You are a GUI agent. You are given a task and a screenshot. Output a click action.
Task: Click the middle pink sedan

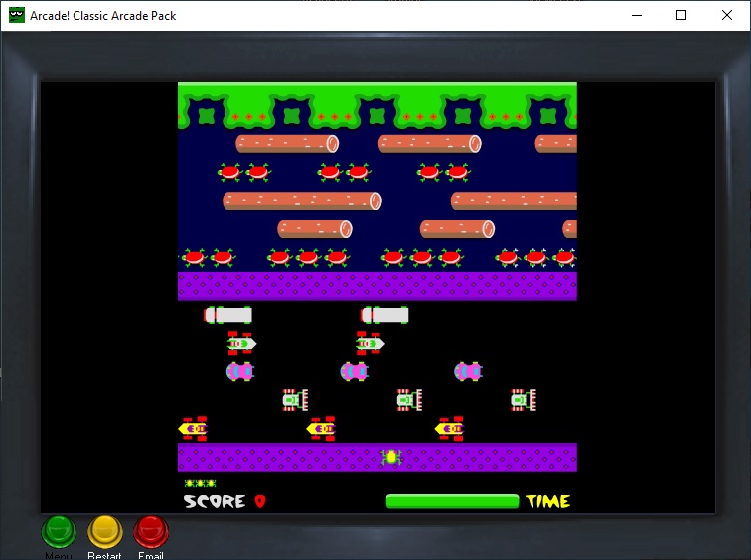[x=354, y=371]
